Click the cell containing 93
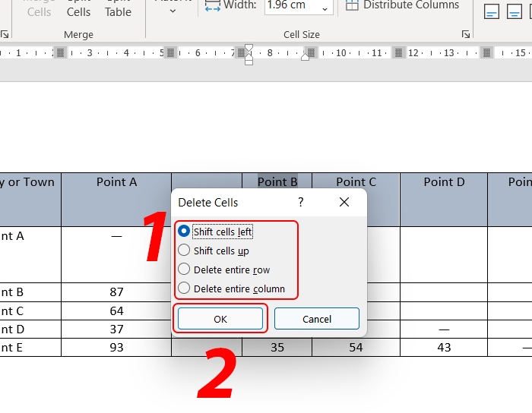This screenshot has height=413, width=532. (x=116, y=347)
